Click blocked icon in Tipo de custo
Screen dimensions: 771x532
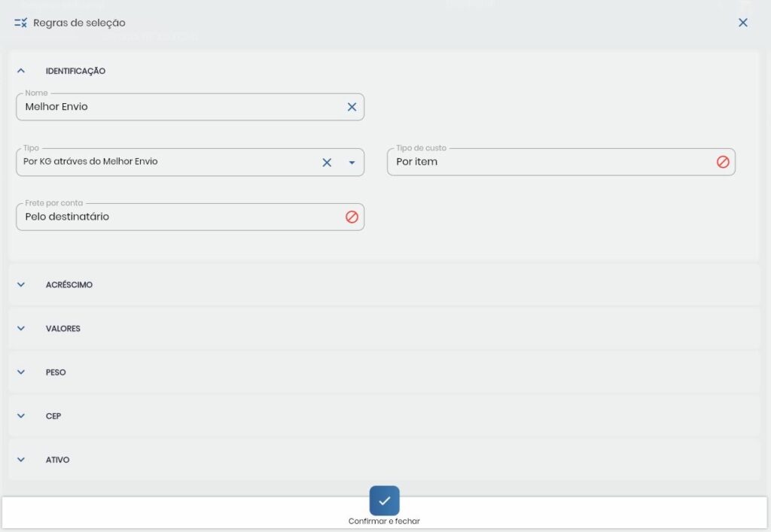722,162
